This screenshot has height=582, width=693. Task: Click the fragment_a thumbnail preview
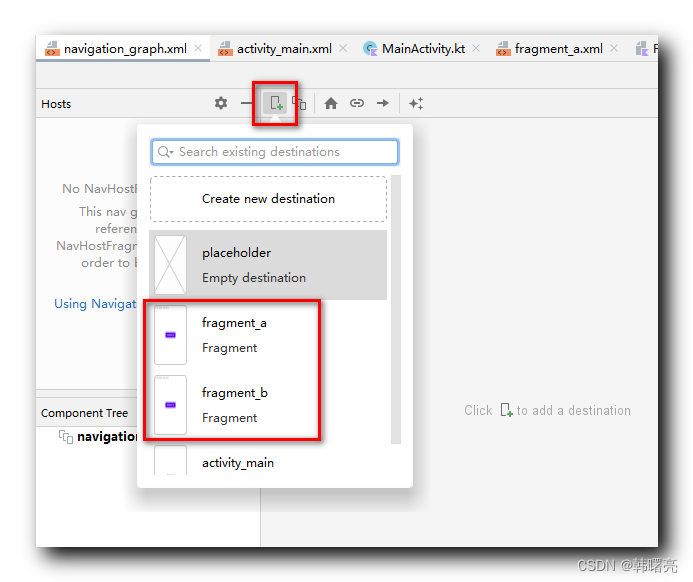click(170, 335)
